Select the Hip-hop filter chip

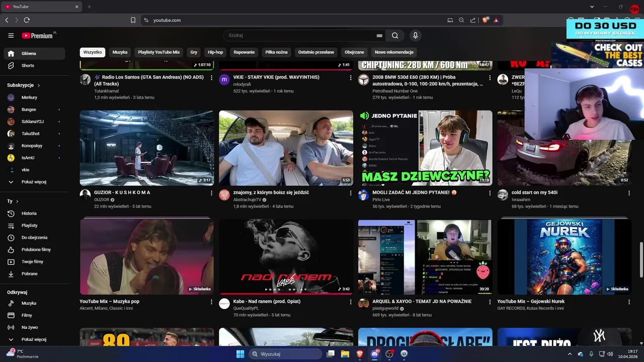[215, 52]
